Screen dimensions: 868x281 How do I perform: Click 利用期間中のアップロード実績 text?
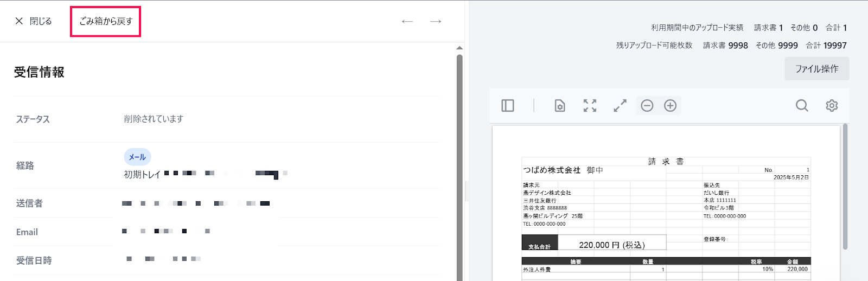click(x=697, y=28)
